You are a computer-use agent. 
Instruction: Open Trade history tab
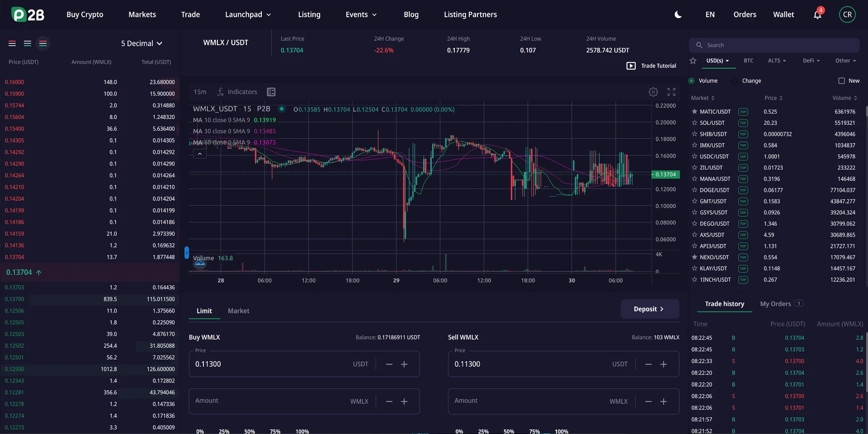coord(725,304)
